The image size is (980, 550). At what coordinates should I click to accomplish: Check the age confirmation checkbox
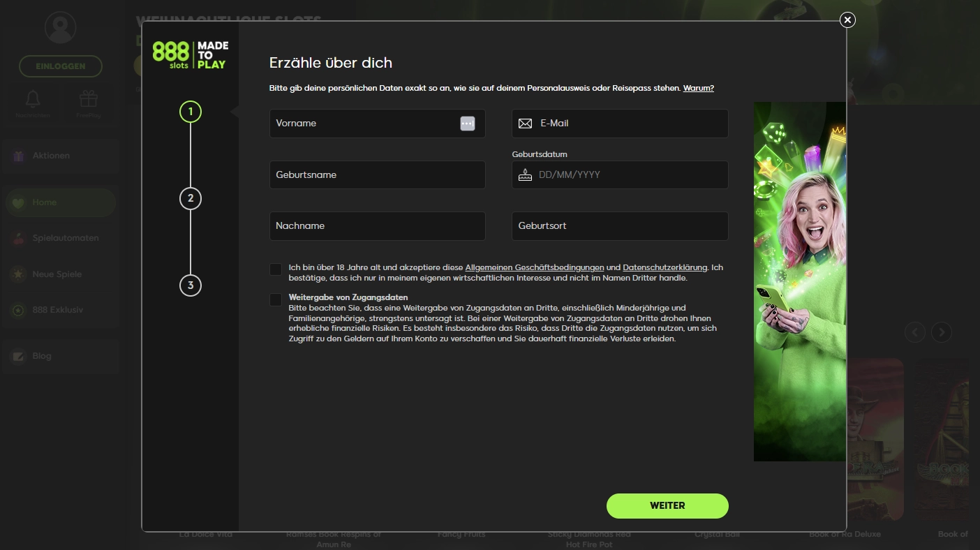(x=276, y=269)
